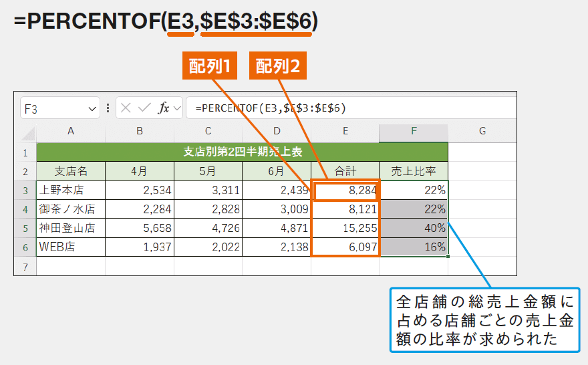Click the 4月 header cell

(x=140, y=171)
